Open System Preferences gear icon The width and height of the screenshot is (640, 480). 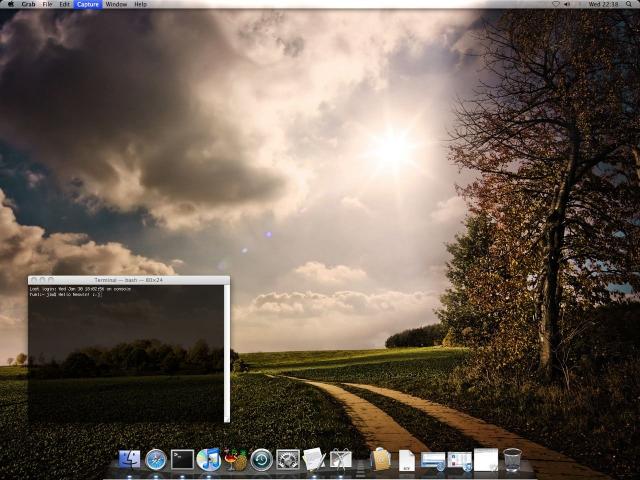(x=288, y=460)
